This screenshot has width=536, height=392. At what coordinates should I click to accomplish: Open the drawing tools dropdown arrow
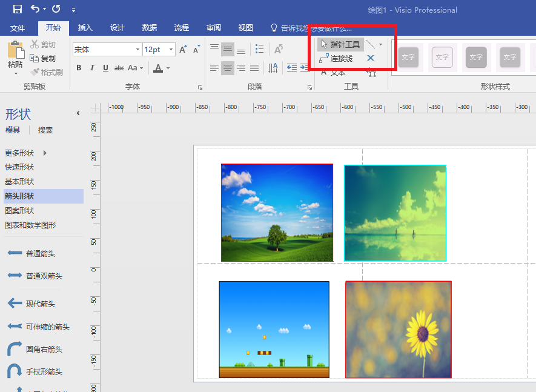380,44
